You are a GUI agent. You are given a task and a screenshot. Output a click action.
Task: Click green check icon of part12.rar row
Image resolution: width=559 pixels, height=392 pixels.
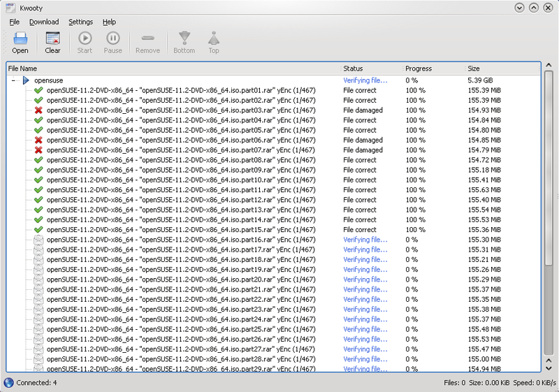point(38,200)
